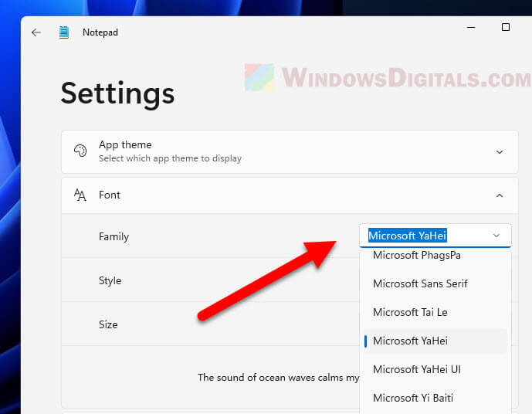Click the Family label

tap(114, 236)
